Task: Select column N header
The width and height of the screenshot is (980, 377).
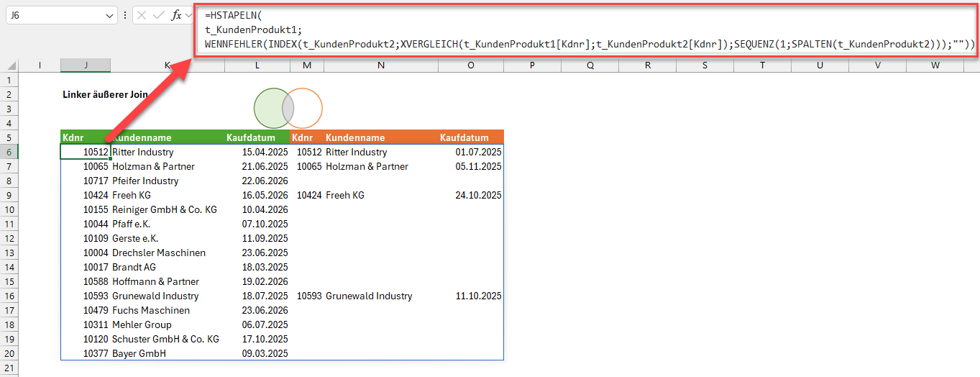Action: pyautogui.click(x=381, y=65)
